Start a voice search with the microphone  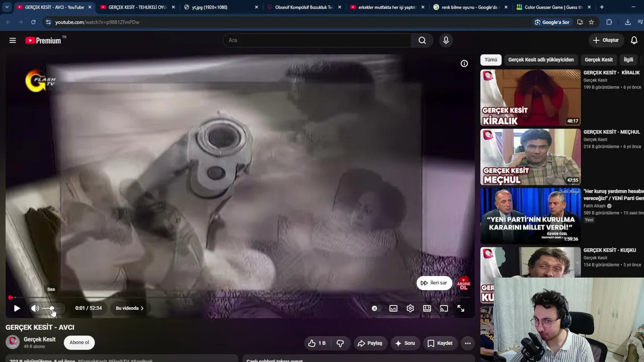coord(446,40)
